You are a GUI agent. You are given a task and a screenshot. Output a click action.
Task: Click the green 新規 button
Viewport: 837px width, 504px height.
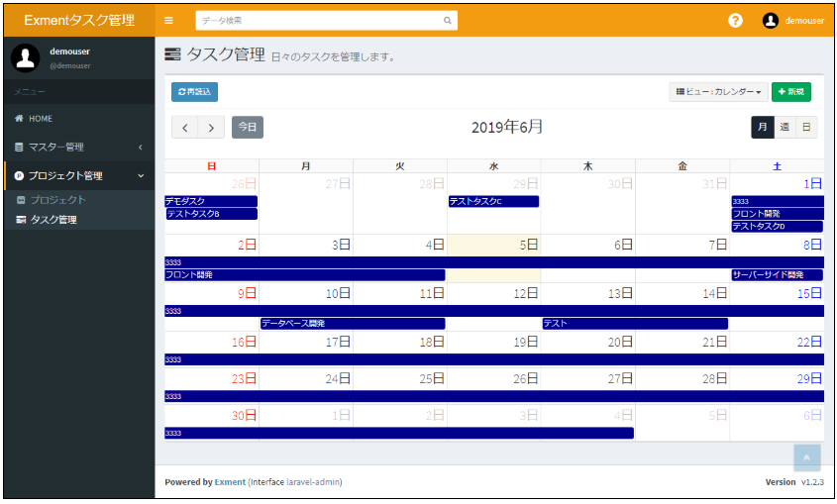tap(790, 92)
